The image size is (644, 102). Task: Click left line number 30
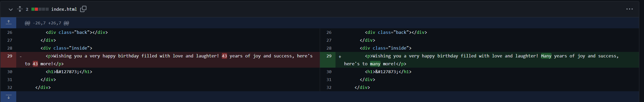pyautogui.click(x=10, y=72)
